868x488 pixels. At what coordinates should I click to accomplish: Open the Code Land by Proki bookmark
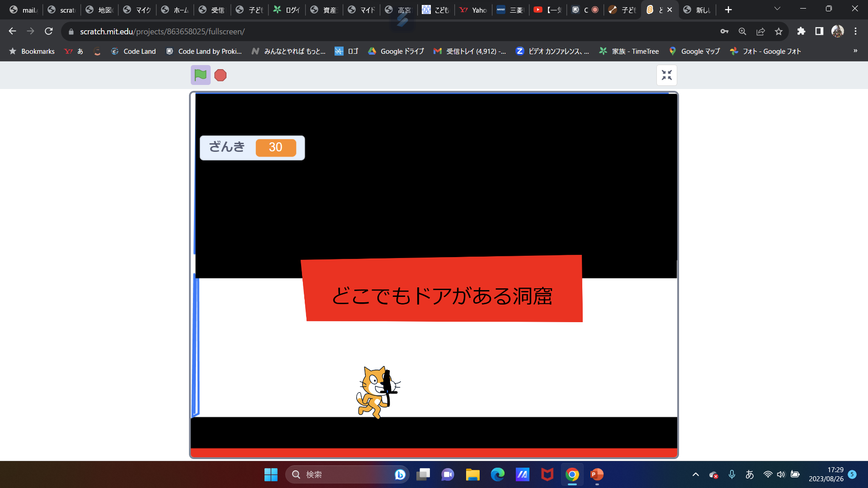pos(204,51)
